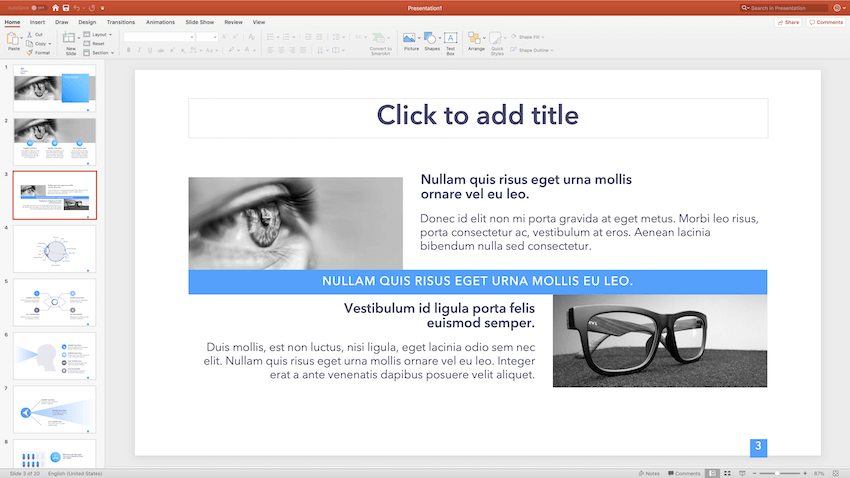Click the heading 'Vestibulum id ligula porta felis'

click(439, 308)
